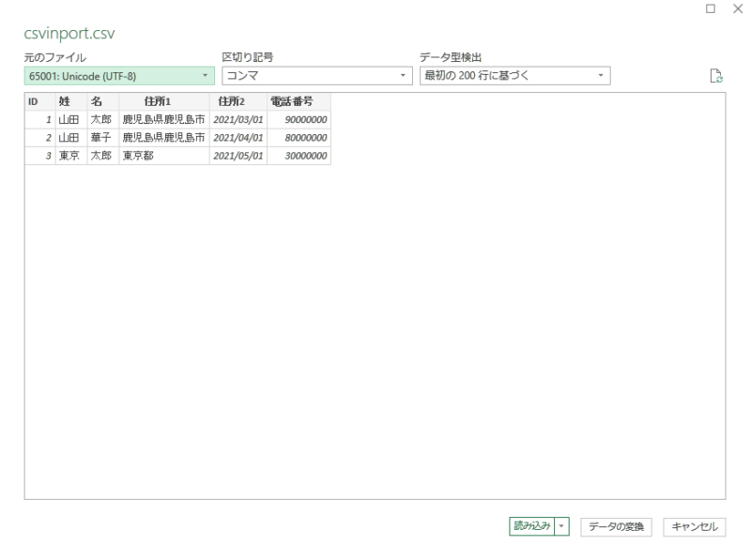Select the 名 column header
The height and width of the screenshot is (560, 751).
(x=96, y=102)
